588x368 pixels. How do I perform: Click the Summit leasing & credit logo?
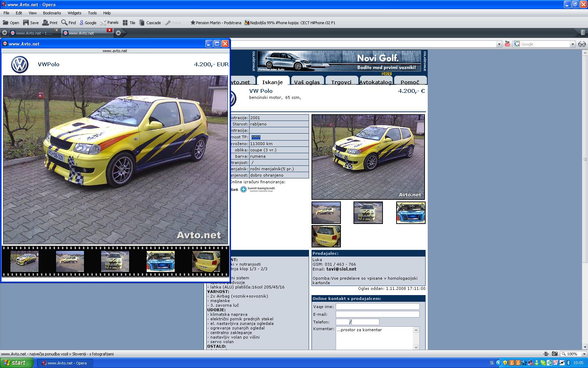pyautogui.click(x=258, y=189)
